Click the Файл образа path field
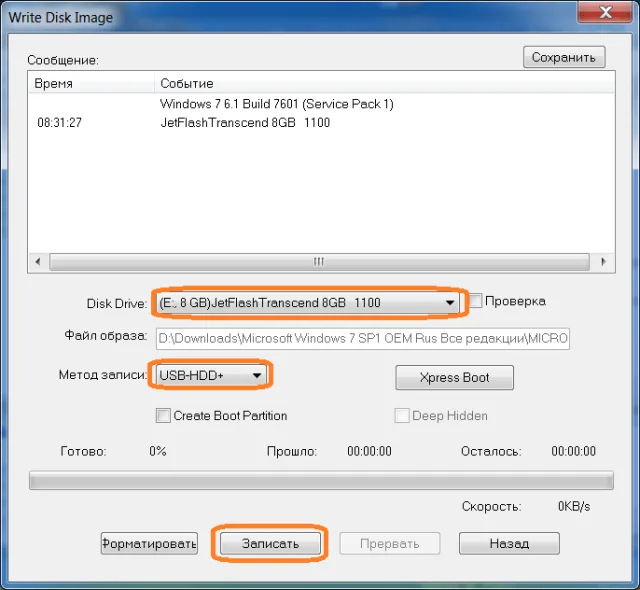Screen dimensions: 640x590 click(x=362, y=339)
